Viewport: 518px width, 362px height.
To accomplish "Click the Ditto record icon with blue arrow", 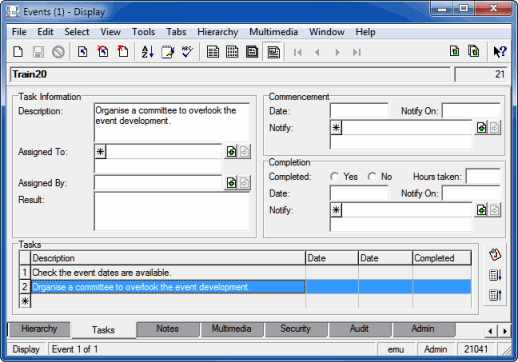I will (x=82, y=52).
